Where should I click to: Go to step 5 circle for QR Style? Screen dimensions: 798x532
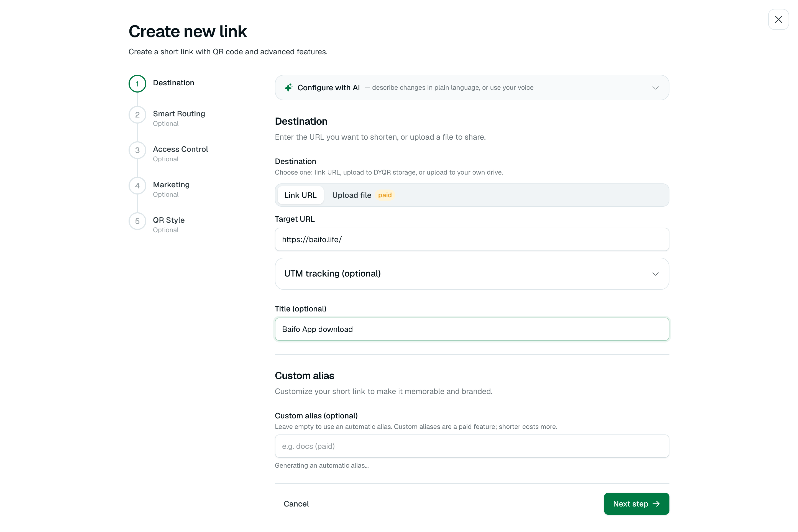[137, 221]
